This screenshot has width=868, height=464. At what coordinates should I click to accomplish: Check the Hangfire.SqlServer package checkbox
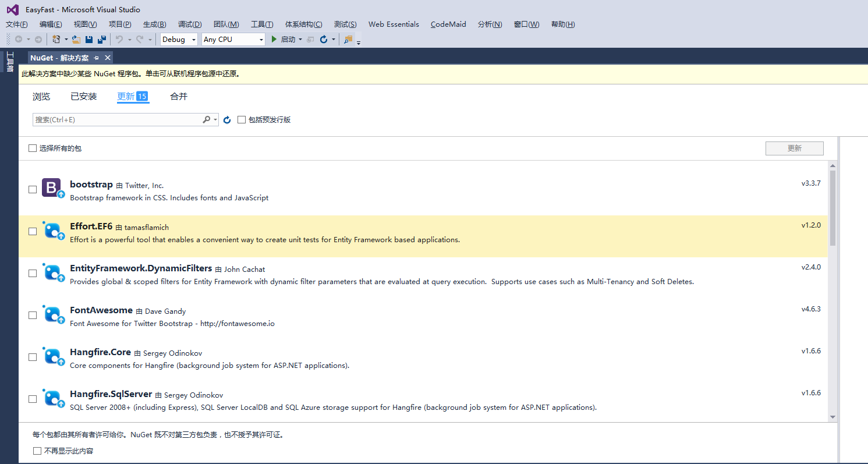point(33,399)
